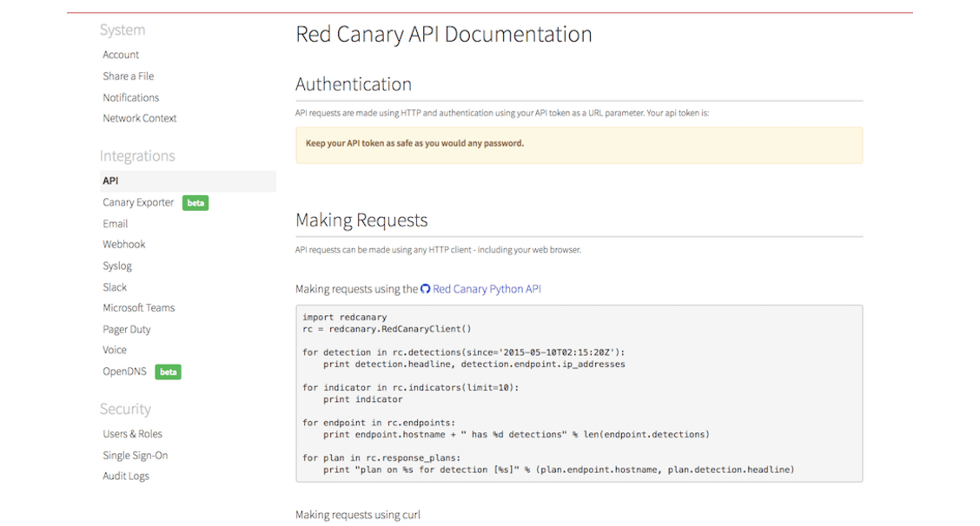Image resolution: width=980 pixels, height=526 pixels.
Task: Click the beta badge next to OpenDNS
Action: coord(169,372)
